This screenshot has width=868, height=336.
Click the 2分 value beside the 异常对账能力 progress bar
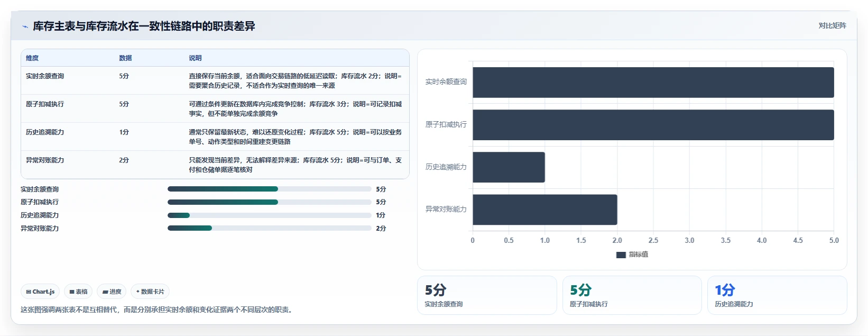381,229
